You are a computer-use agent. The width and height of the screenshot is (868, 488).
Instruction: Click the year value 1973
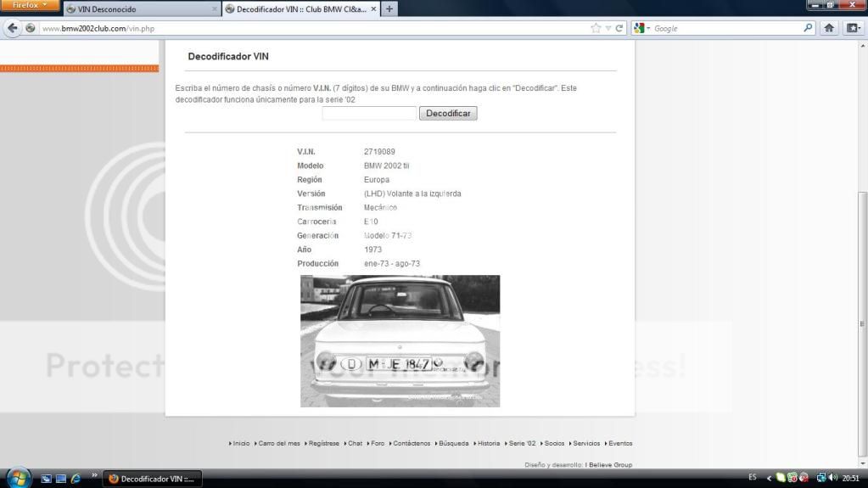(x=372, y=250)
